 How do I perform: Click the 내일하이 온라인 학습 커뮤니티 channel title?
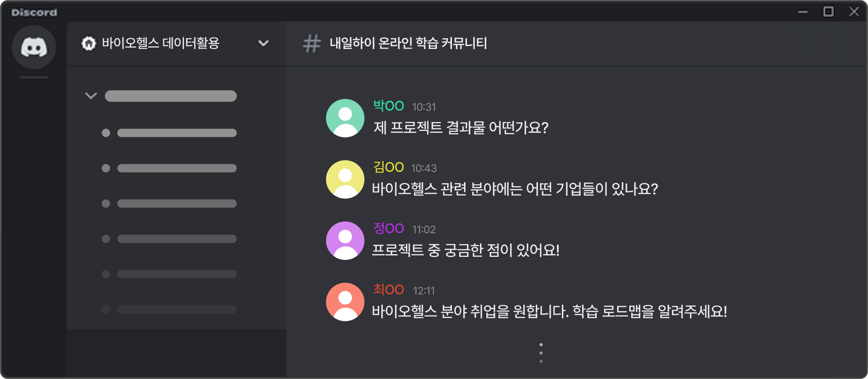pyautogui.click(x=408, y=43)
